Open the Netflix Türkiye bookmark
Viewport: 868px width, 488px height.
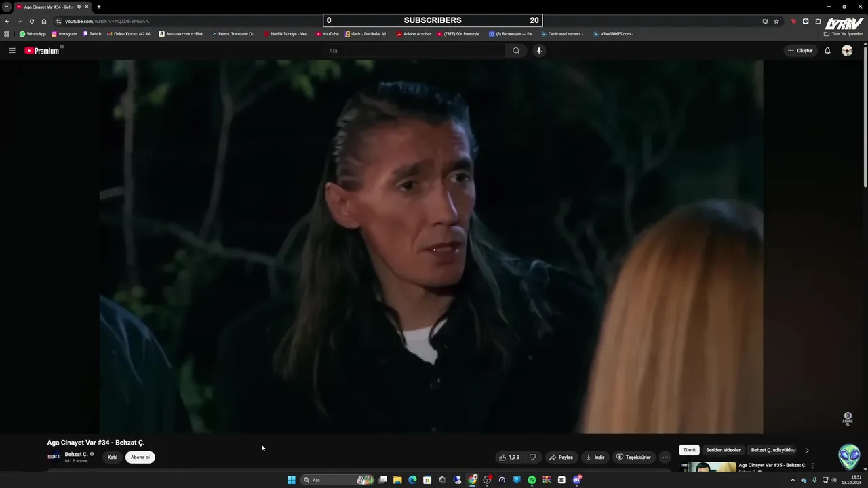pyautogui.click(x=287, y=34)
